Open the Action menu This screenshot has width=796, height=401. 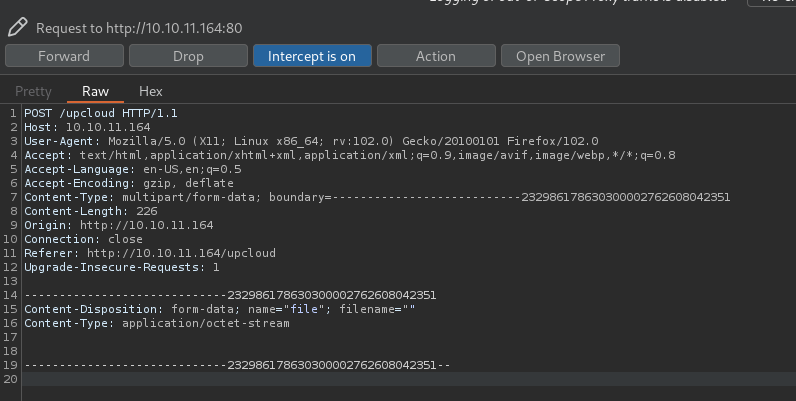436,56
